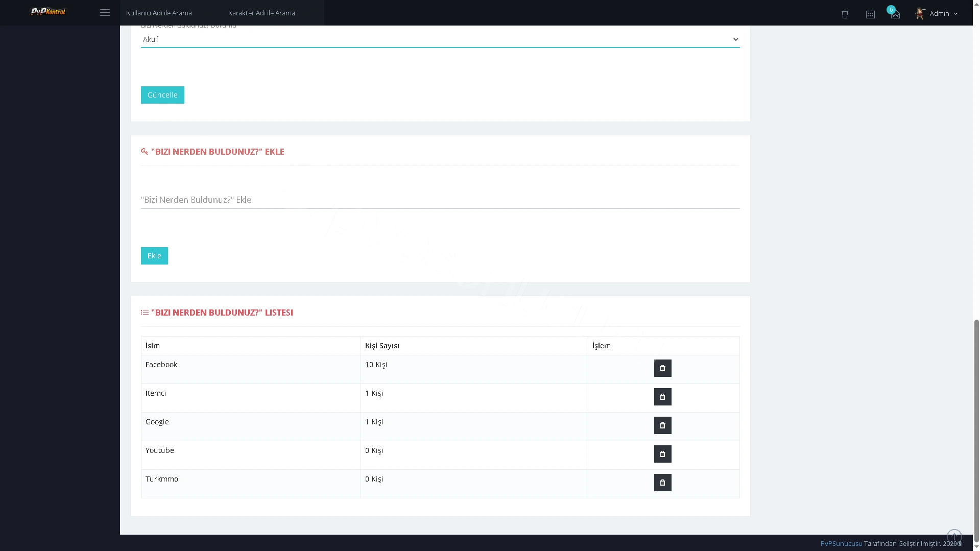Open messages envelope icon with badge
Screen dimensions: 980x551
coord(895,13)
